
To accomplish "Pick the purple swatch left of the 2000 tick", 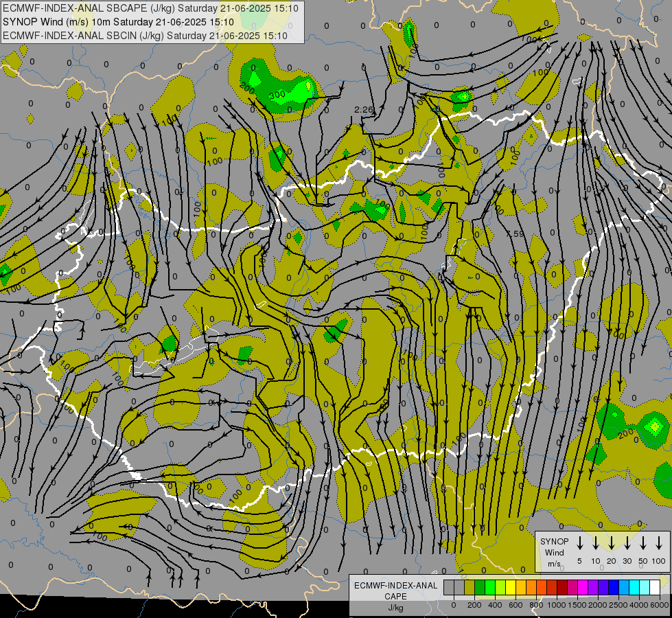I will [x=594, y=587].
